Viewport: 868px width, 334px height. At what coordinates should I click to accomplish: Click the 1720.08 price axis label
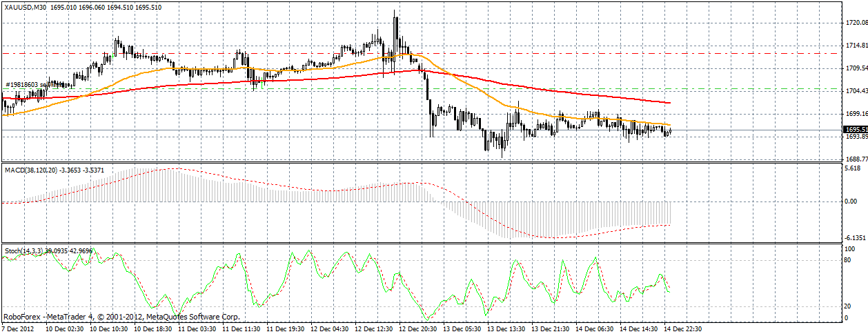856,23
